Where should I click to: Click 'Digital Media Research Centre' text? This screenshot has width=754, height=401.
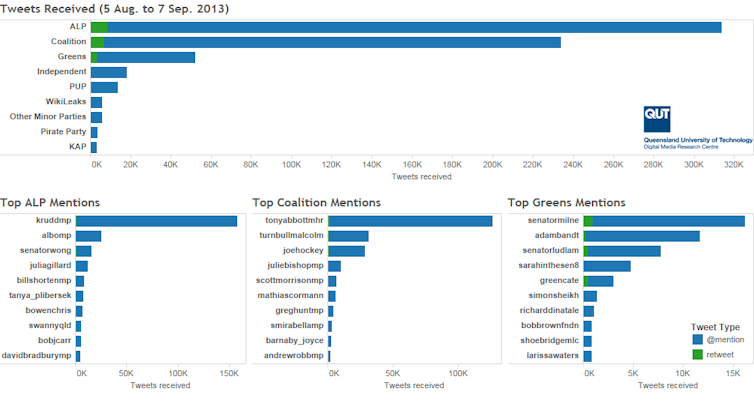681,147
